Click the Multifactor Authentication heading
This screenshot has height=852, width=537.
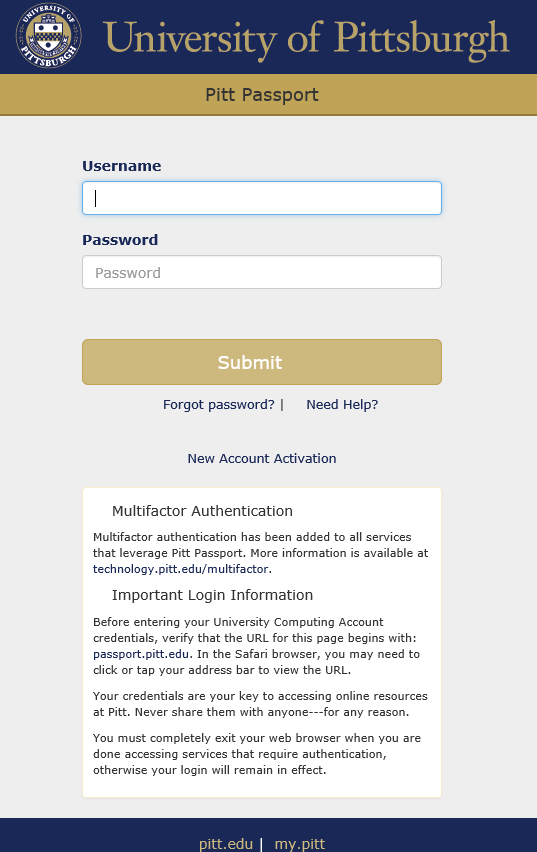coord(202,511)
